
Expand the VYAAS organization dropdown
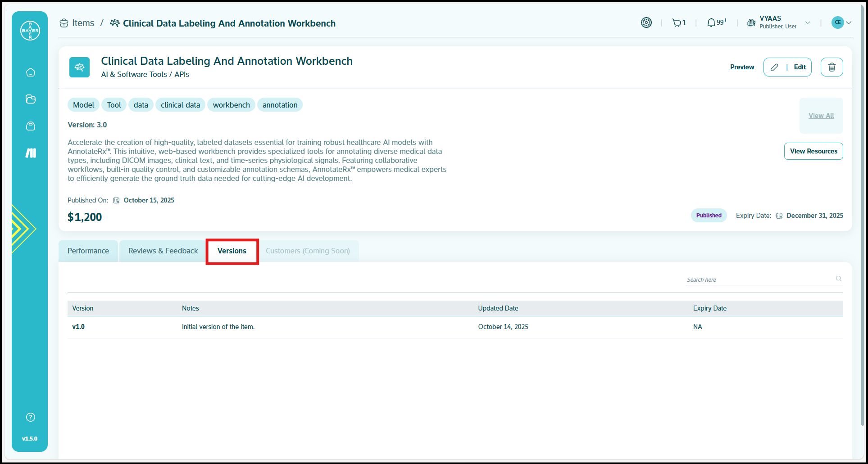pos(808,23)
